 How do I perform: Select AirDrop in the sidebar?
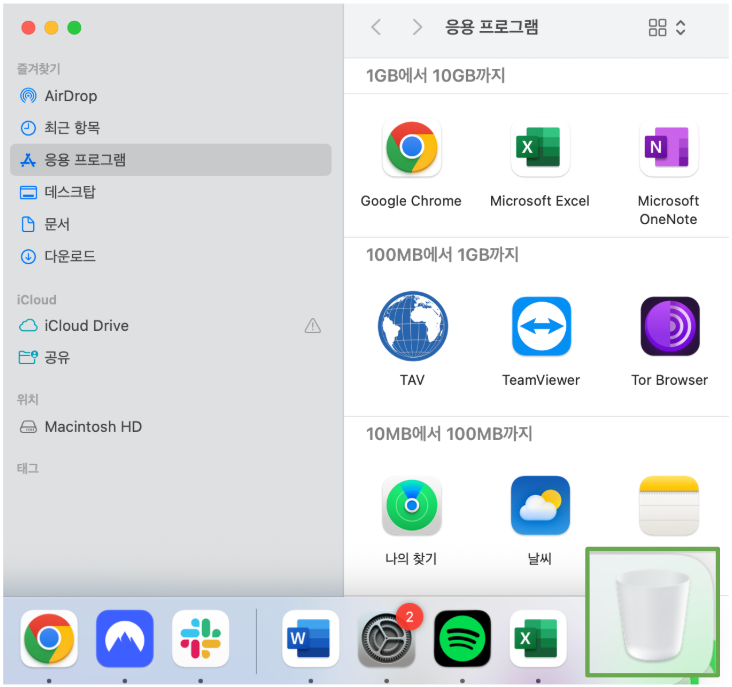coord(70,96)
